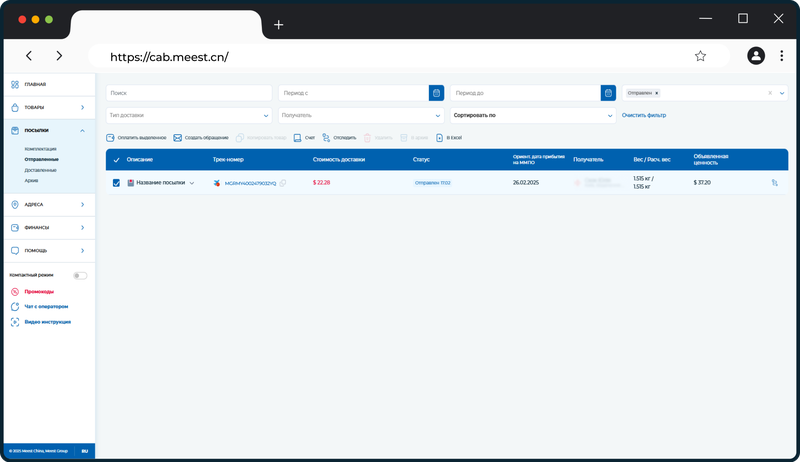Viewport: 800px width, 462px height.
Task: Toggle the select-all checkbox in table header
Action: (x=116, y=160)
